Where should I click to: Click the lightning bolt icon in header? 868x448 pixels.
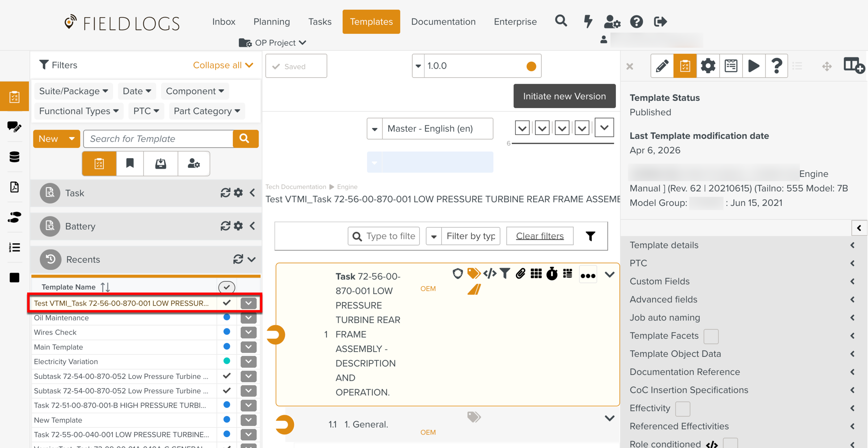pos(588,22)
